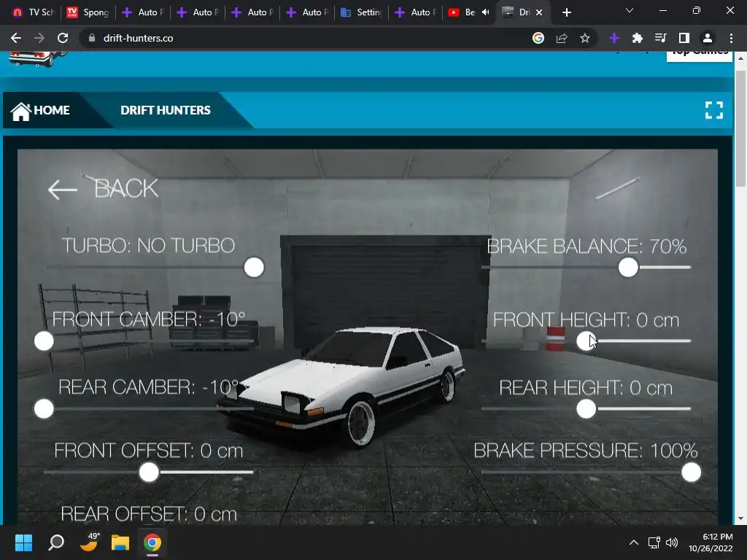Open the tab search dropdown chevron
747x560 pixels.
pos(630,10)
